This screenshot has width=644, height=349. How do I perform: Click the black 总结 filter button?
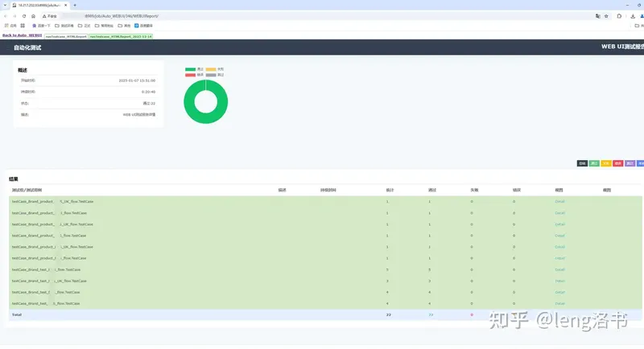click(582, 163)
